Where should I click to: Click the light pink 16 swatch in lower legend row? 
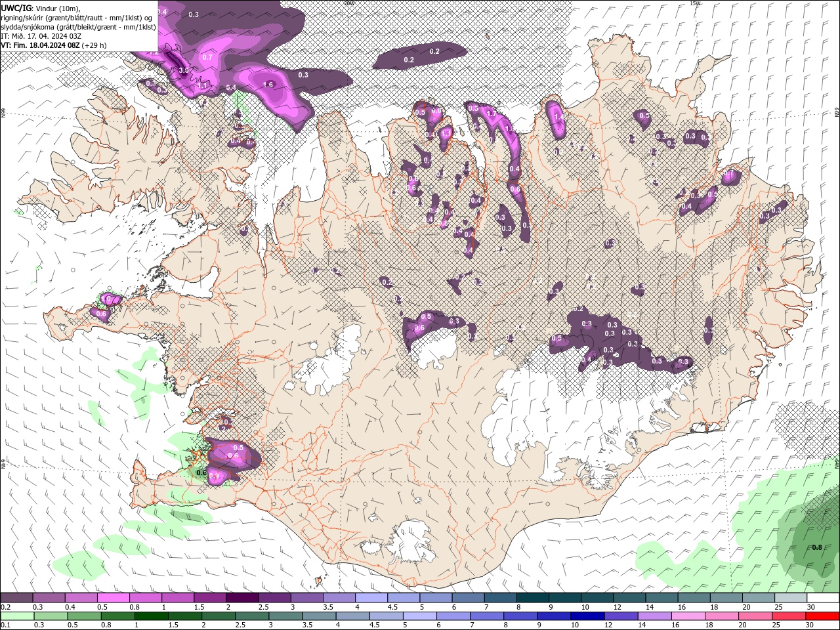(x=688, y=616)
